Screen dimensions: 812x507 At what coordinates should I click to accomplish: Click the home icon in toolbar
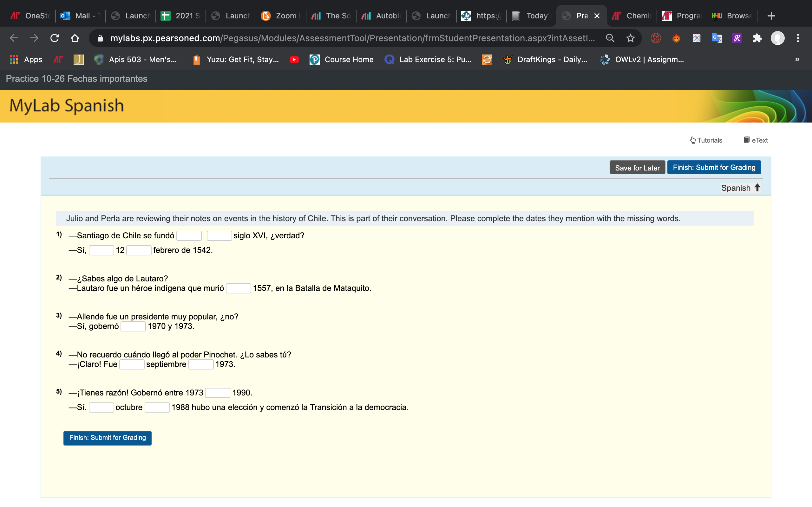[x=75, y=38]
